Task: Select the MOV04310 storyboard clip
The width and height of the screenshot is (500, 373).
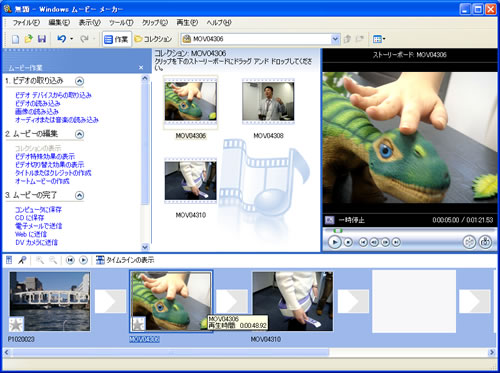Action: point(293,302)
